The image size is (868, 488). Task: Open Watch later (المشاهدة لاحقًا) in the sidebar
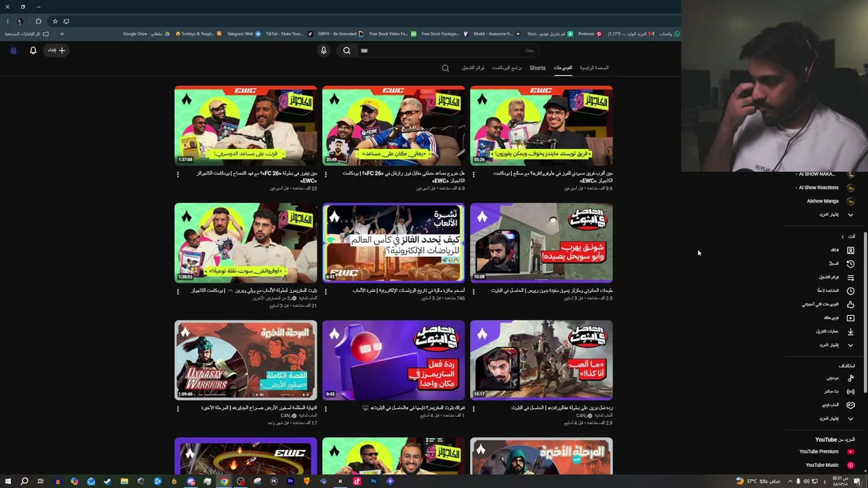pyautogui.click(x=835, y=291)
